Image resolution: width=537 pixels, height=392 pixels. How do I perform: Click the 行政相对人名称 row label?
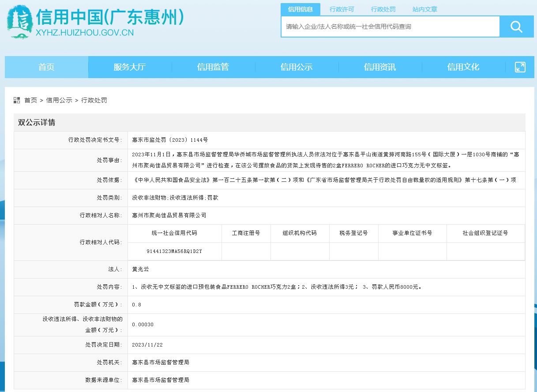tap(101, 215)
